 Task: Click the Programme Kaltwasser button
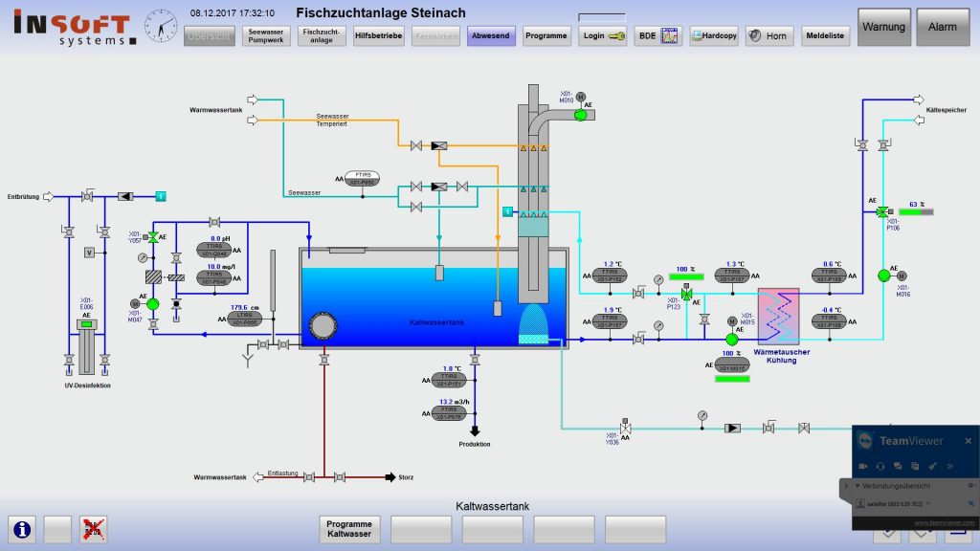349,529
